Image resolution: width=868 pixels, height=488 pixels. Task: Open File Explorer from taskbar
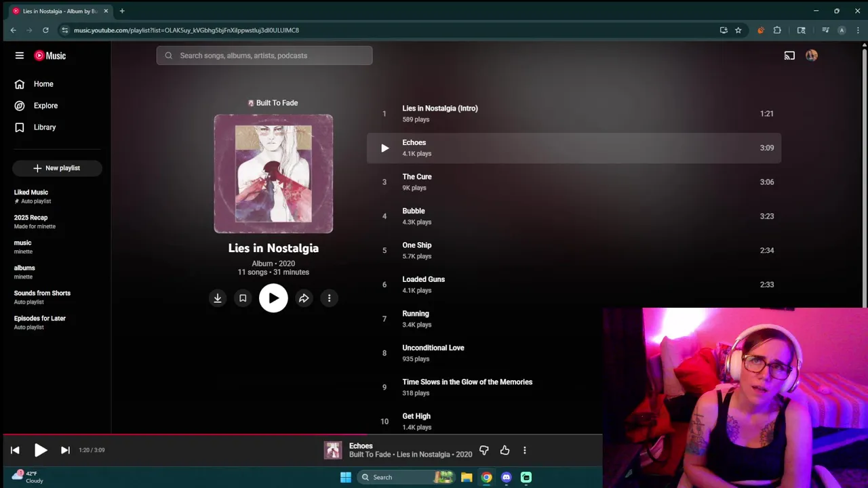(467, 477)
